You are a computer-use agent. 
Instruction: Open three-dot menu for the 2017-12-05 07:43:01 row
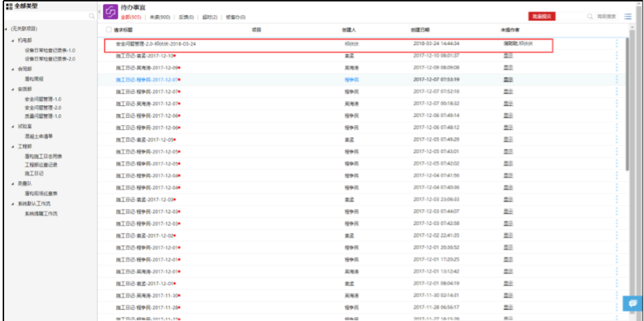point(617,152)
